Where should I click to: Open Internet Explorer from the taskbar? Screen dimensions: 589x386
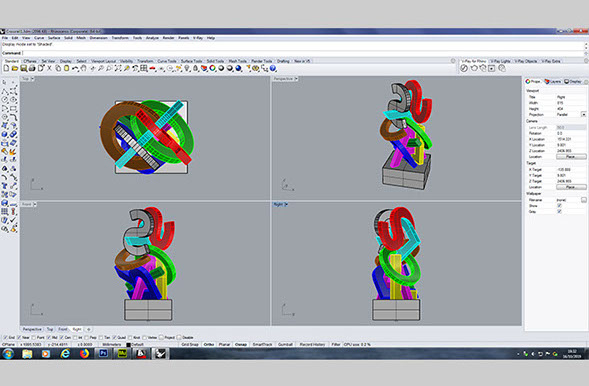click(65, 353)
